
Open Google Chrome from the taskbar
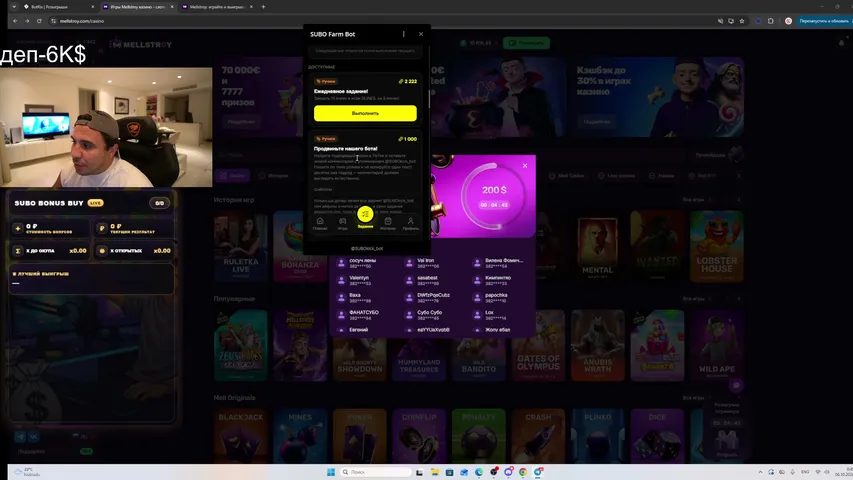523,472
